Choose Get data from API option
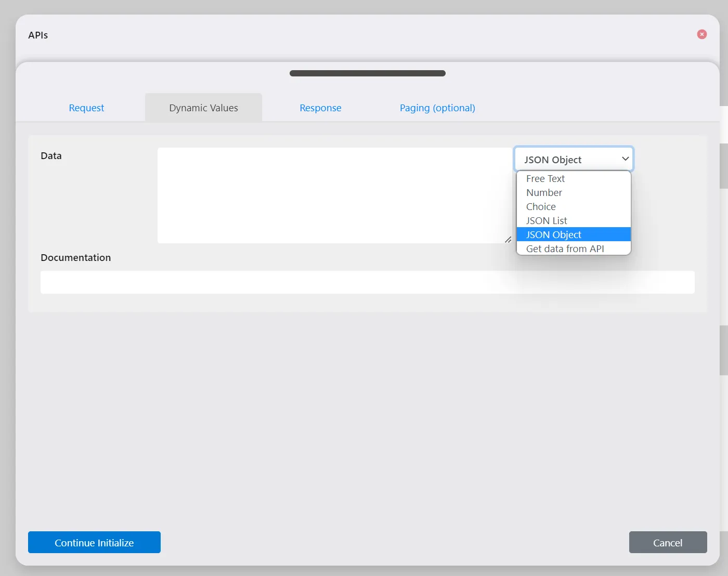The image size is (728, 576). 574,248
